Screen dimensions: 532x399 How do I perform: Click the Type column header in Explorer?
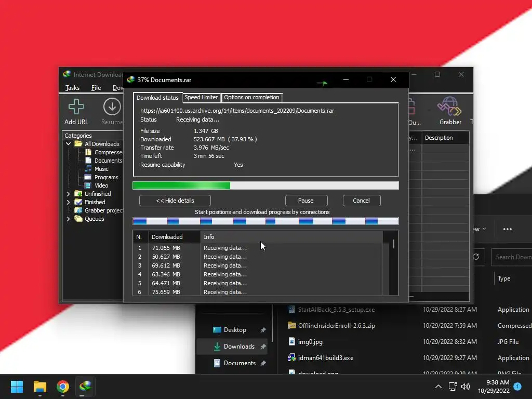coord(504,278)
